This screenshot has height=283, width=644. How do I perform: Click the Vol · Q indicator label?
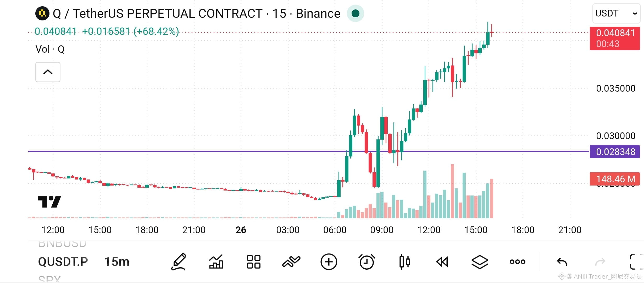[50, 49]
